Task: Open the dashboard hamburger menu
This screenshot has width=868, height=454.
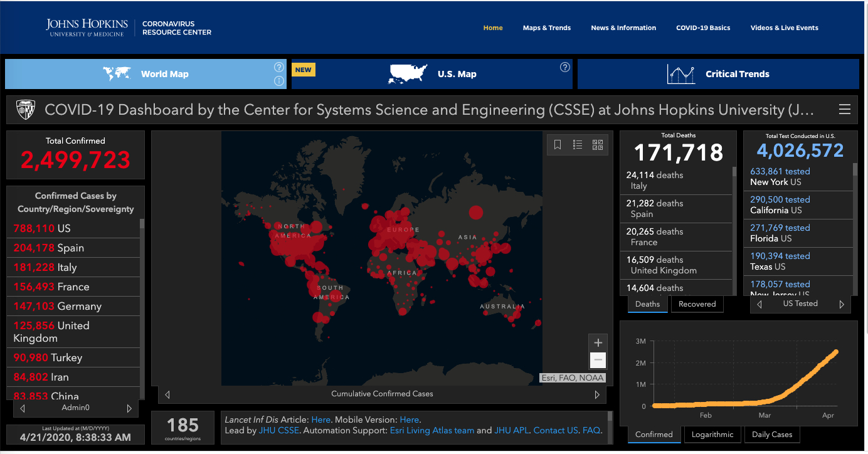Action: pos(845,110)
